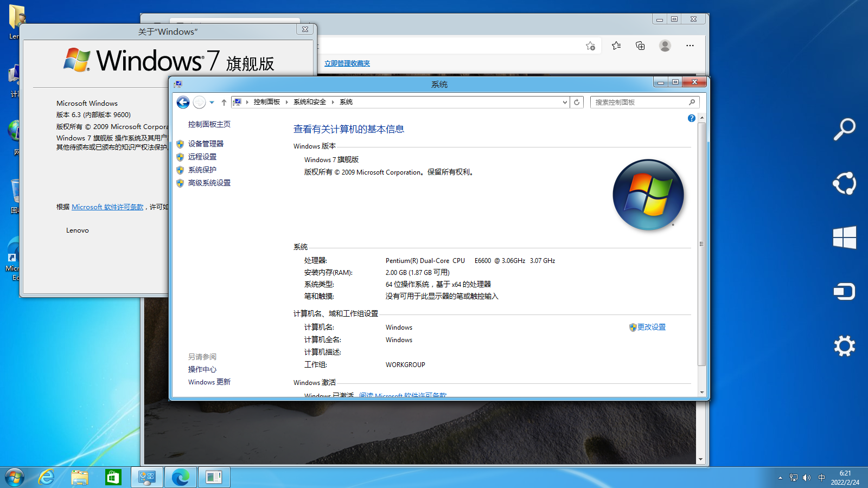Click the 阅读 Microsoft 软件许可条款 link at bottom
This screenshot has width=868, height=488.
(403, 395)
